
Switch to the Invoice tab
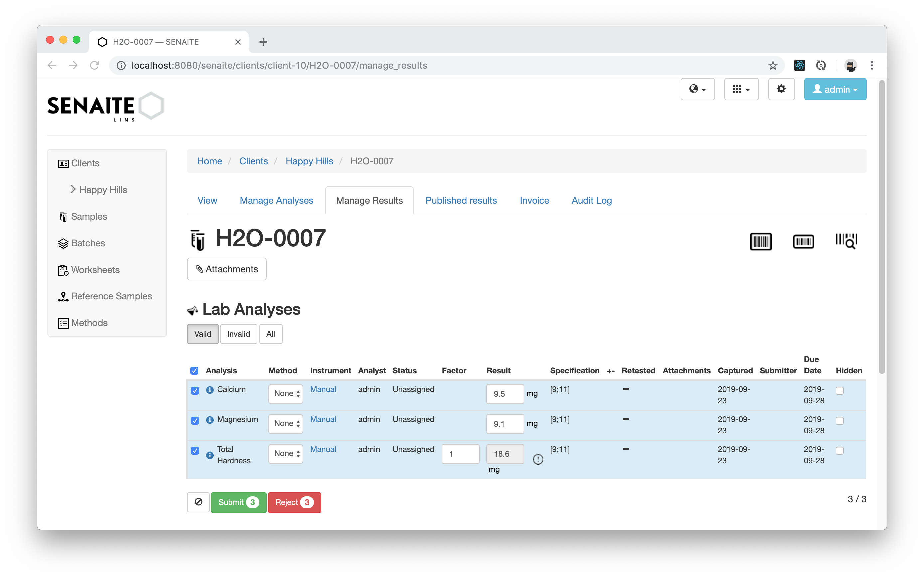pos(534,200)
